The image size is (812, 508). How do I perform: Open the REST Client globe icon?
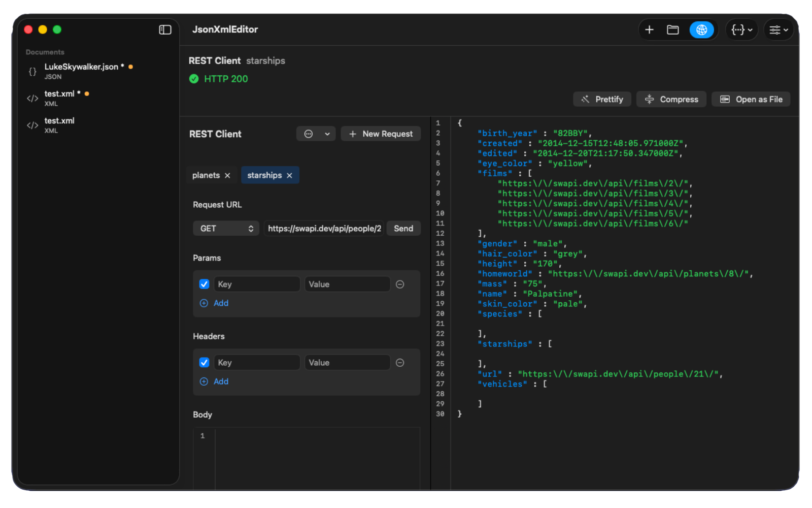(702, 29)
